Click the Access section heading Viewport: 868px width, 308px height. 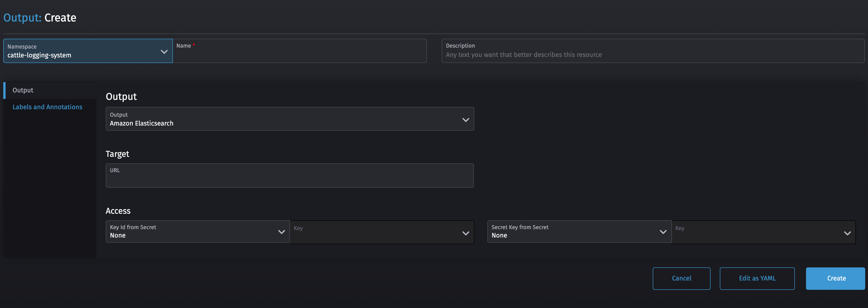tap(118, 210)
